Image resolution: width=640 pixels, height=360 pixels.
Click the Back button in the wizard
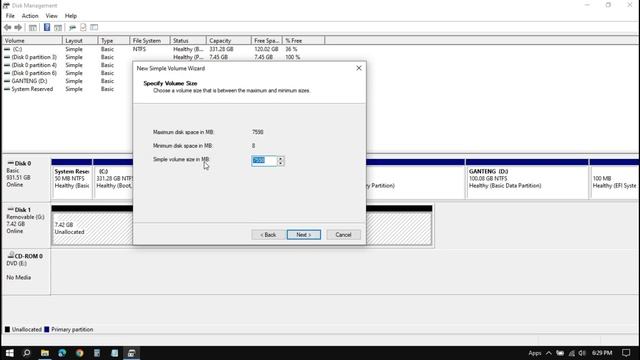coord(268,235)
